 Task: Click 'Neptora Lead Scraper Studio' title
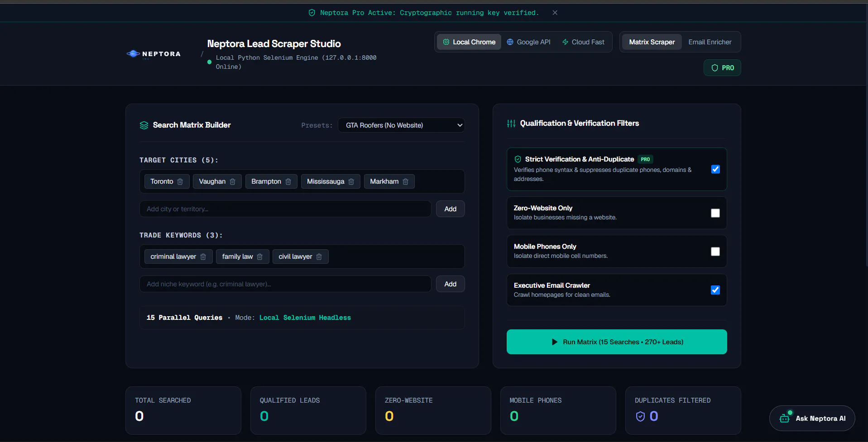coord(274,44)
